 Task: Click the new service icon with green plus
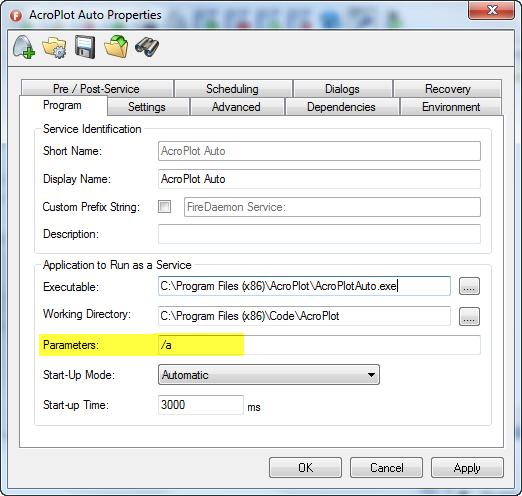pyautogui.click(x=24, y=47)
